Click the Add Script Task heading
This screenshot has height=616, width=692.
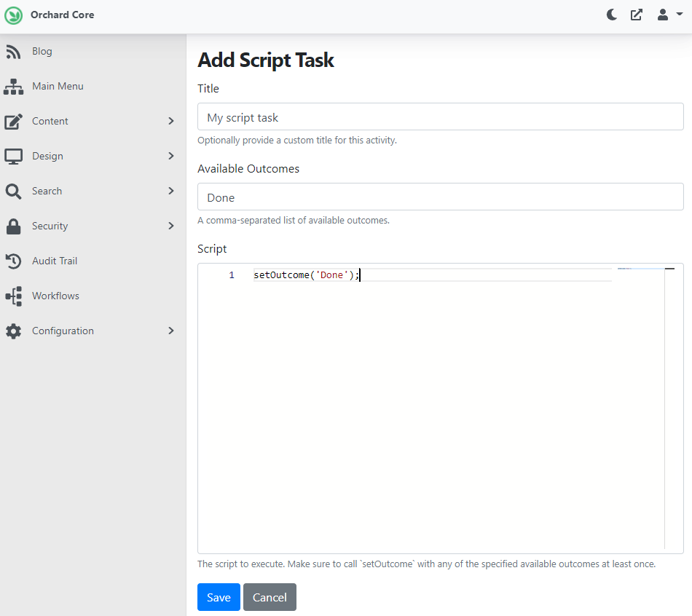tap(266, 60)
